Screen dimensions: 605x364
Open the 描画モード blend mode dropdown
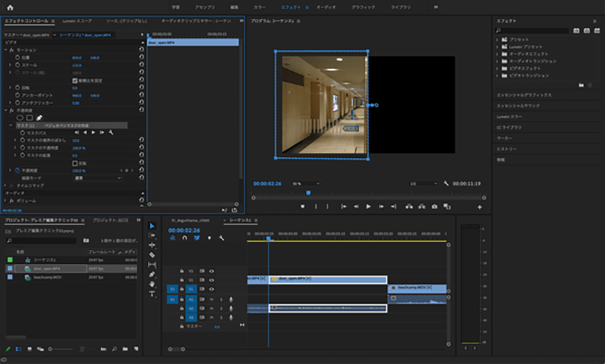[x=96, y=178]
